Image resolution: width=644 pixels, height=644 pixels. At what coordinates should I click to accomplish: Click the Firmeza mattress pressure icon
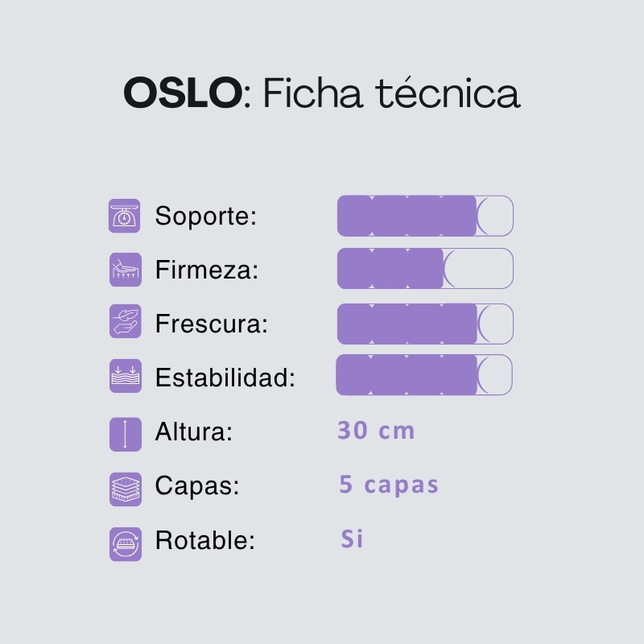pyautogui.click(x=125, y=270)
